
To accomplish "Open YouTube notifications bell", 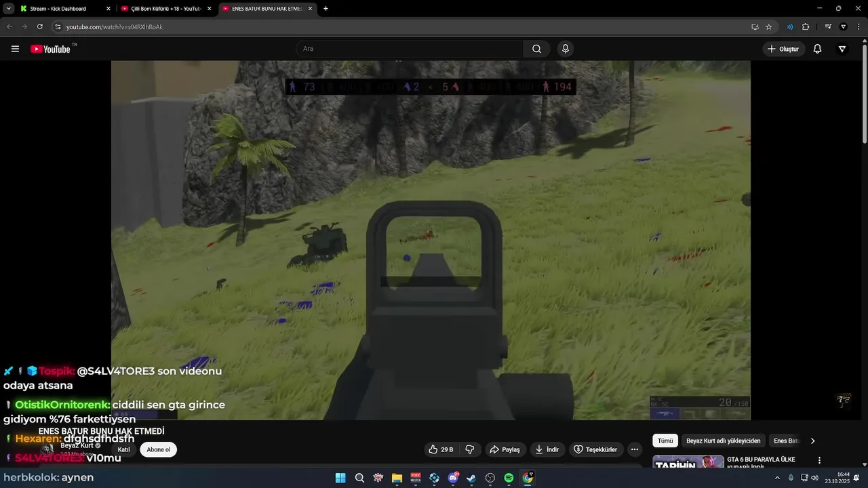I will coord(817,49).
